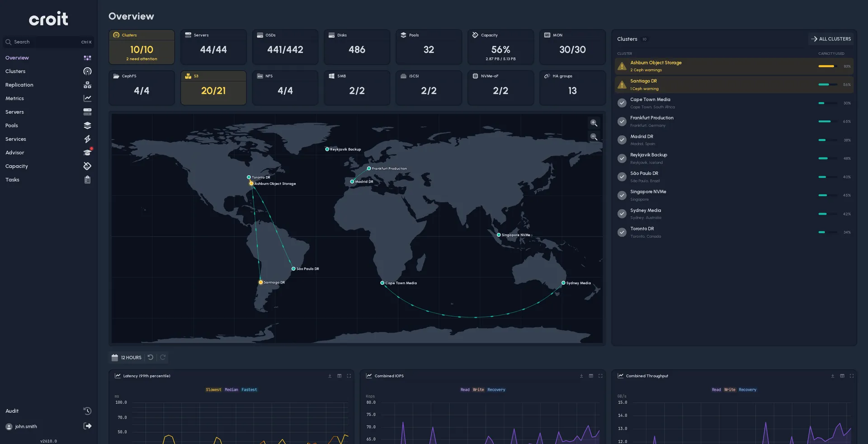Click the undo time range icon
Viewport: 868px width, 444px height.
[x=151, y=357]
